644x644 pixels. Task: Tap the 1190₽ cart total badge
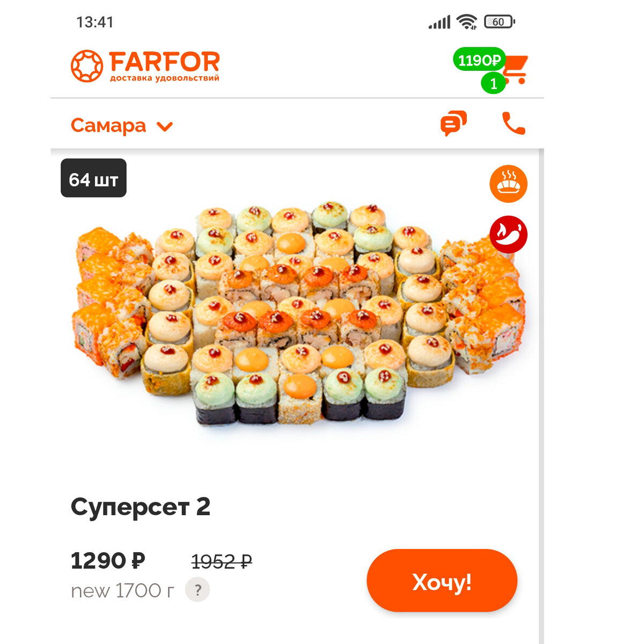click(x=479, y=60)
